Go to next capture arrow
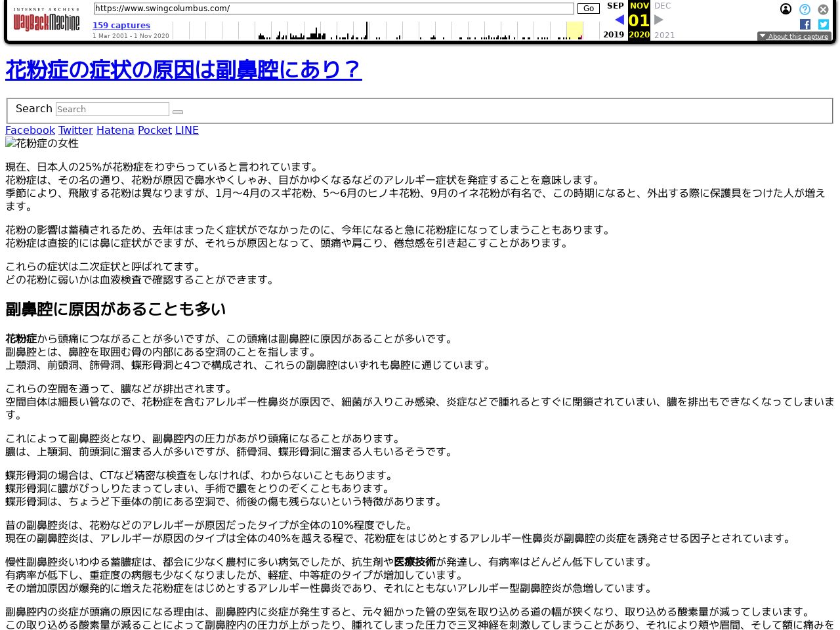This screenshot has width=840, height=630. tap(659, 20)
